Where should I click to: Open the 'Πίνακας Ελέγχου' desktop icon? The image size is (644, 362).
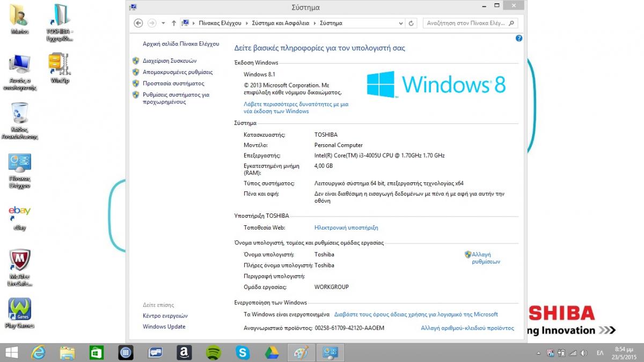point(20,172)
